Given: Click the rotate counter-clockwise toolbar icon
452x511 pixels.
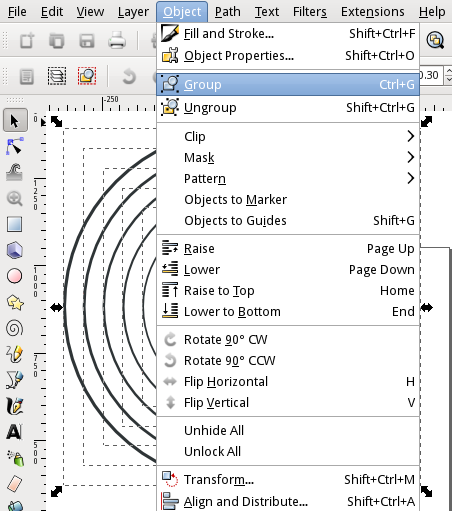Looking at the screenshot, I should pos(129,76).
